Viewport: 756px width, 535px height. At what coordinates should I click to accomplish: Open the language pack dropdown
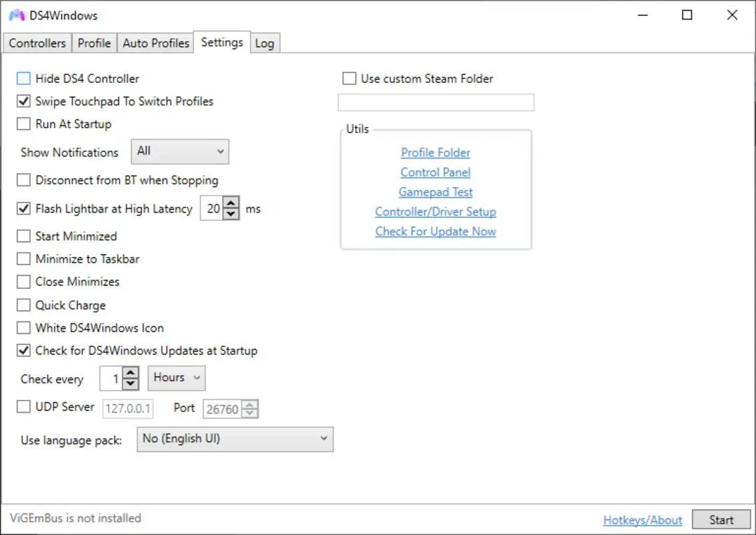[x=235, y=439]
